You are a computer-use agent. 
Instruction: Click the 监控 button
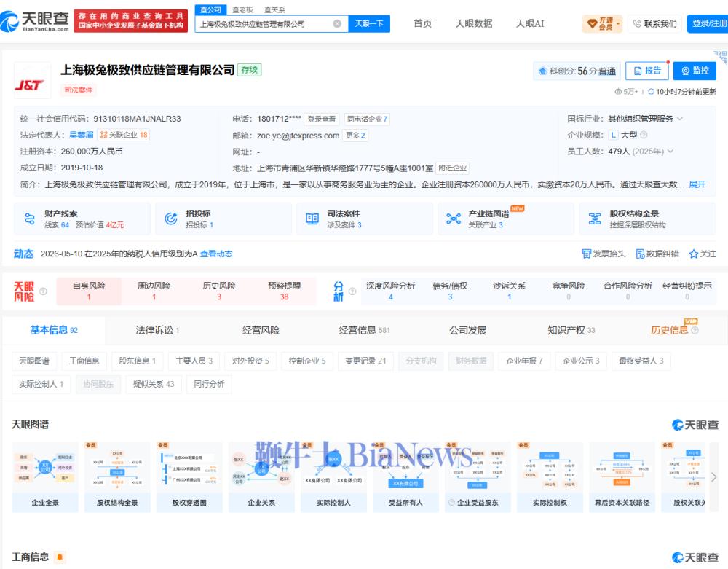(x=695, y=71)
